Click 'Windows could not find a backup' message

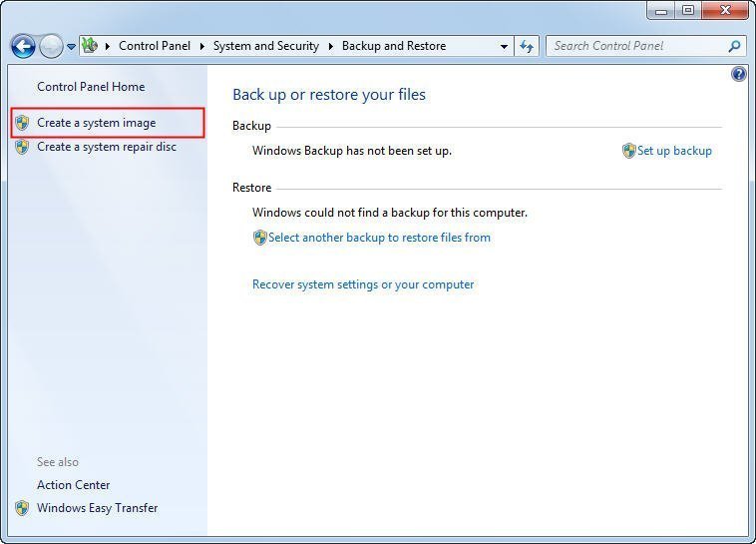point(390,213)
